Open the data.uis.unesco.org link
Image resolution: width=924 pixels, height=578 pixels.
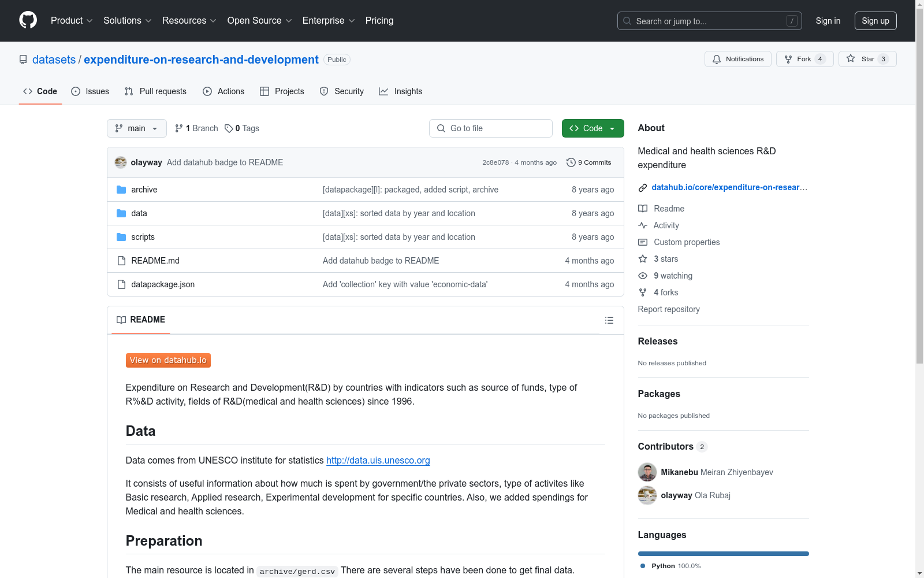(378, 460)
